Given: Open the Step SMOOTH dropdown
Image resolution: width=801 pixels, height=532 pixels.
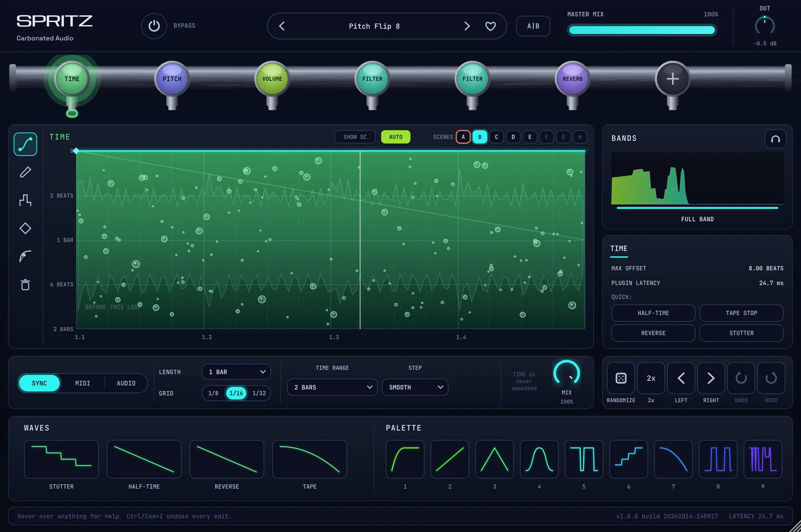Looking at the screenshot, I should [415, 387].
